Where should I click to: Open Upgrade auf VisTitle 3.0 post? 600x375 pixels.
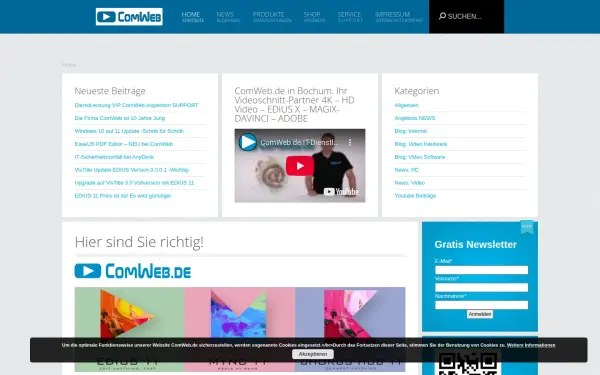click(x=134, y=183)
